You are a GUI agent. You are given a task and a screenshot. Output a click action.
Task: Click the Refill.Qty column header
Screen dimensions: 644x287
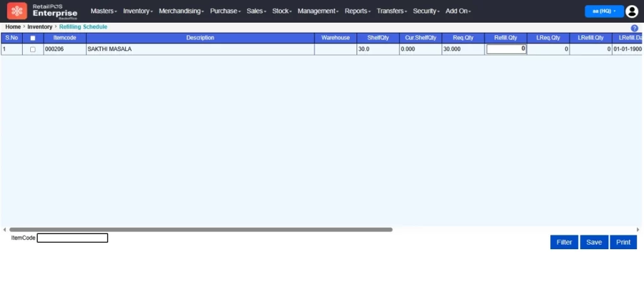click(506, 38)
